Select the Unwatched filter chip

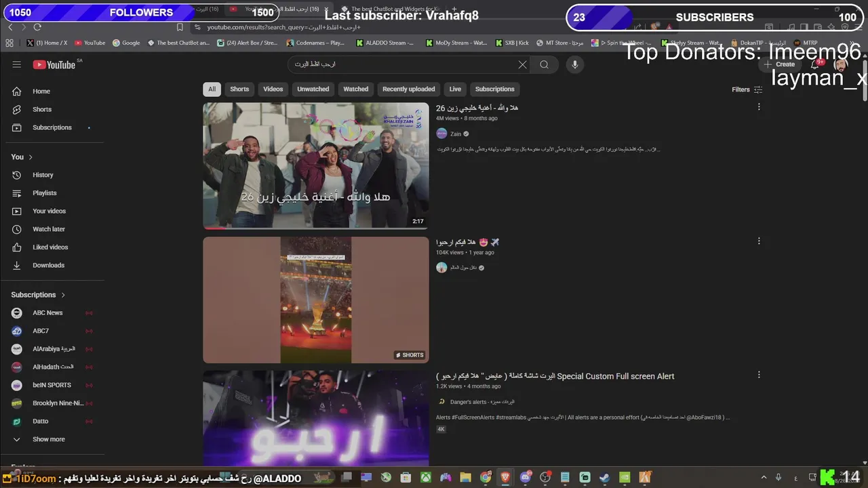313,89
